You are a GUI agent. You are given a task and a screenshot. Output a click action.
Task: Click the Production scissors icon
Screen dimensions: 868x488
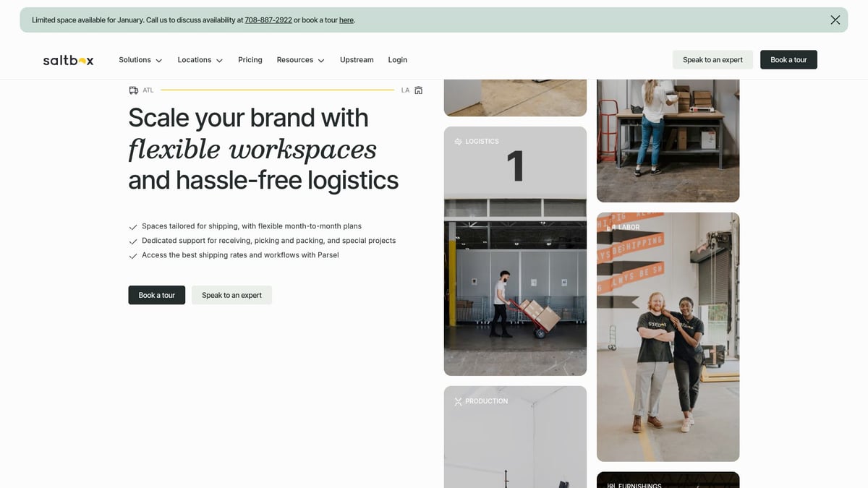[x=457, y=401]
